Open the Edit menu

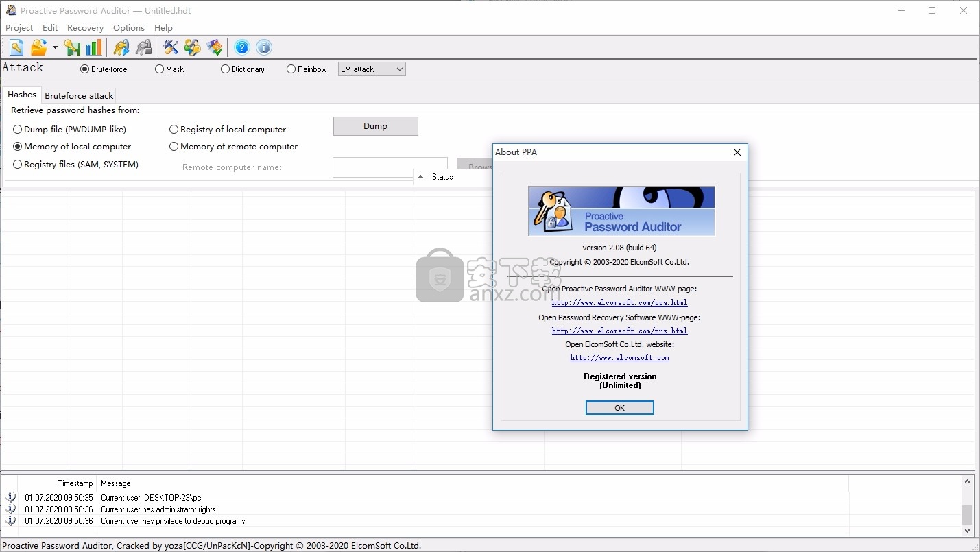(x=50, y=28)
